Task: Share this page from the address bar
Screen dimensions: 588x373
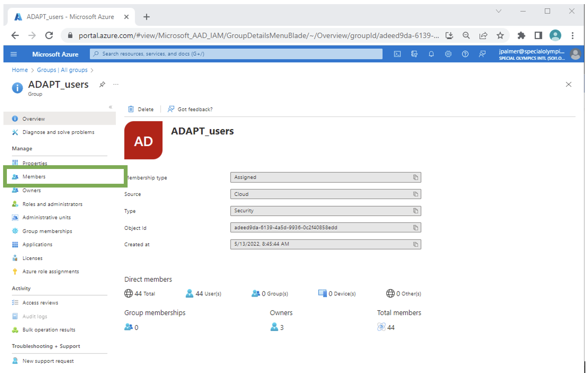Action: point(483,35)
